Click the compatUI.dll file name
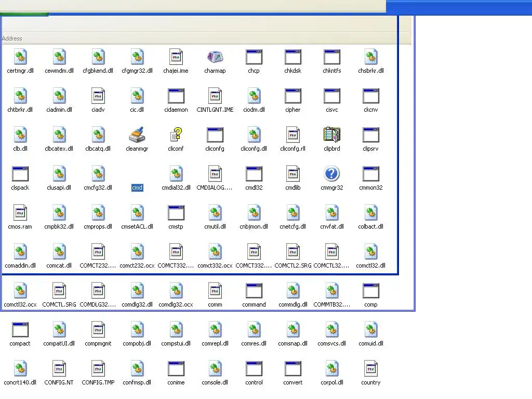This screenshot has width=532, height=399. tap(59, 344)
